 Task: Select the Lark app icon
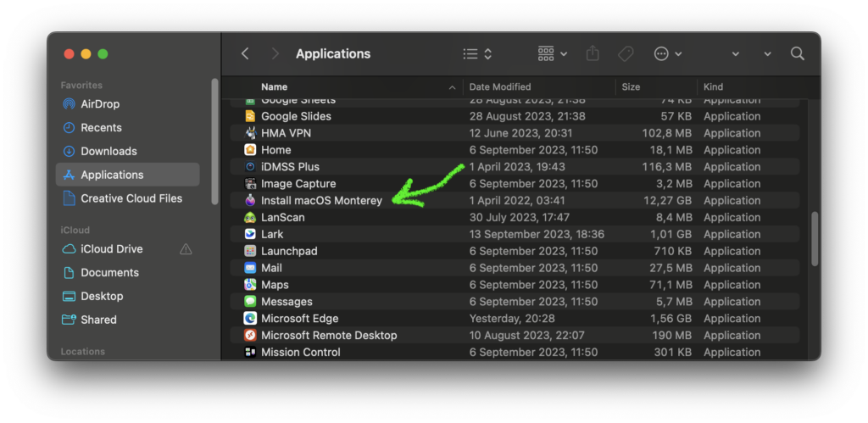pos(250,234)
